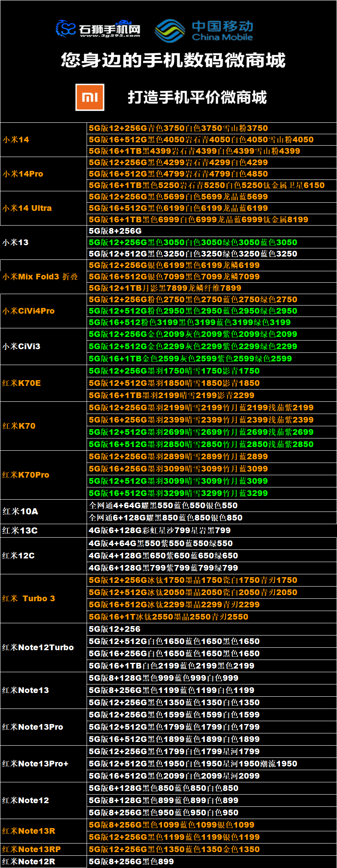Select row 5G版16+1T冰钛2550墨晶2550青刃2550
Viewport: 337px width, 868px height.
(212, 617)
